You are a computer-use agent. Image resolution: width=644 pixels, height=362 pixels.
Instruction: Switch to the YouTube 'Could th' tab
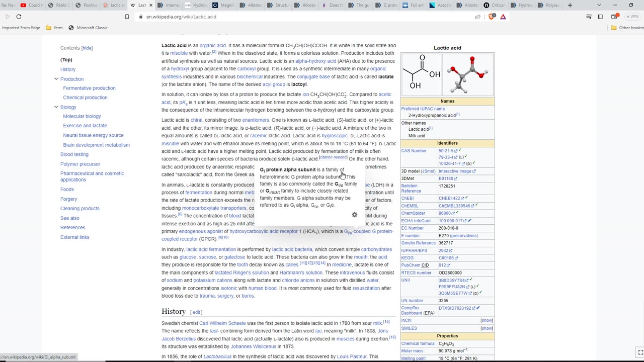pyautogui.click(x=31, y=5)
